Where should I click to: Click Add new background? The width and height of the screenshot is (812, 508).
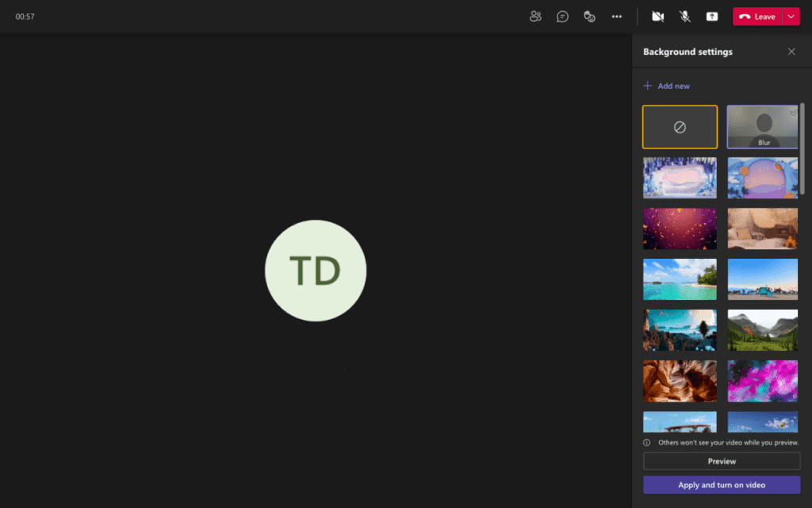(x=667, y=86)
